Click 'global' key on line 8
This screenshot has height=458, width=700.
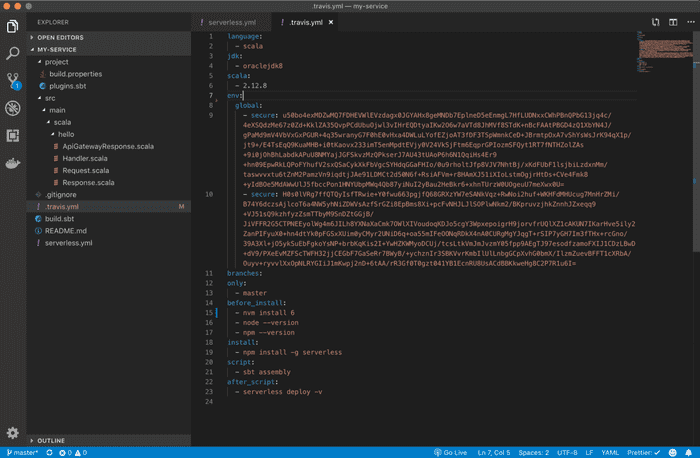click(247, 106)
